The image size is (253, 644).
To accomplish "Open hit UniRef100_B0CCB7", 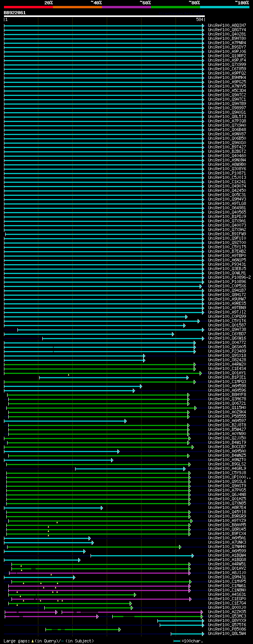I will click(227, 447).
